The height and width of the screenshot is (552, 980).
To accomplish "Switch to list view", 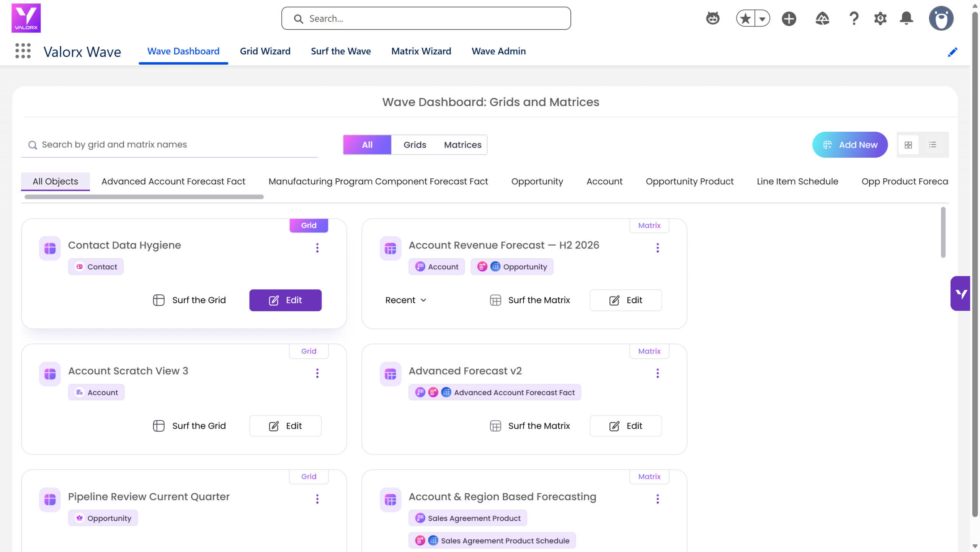I will coord(932,145).
